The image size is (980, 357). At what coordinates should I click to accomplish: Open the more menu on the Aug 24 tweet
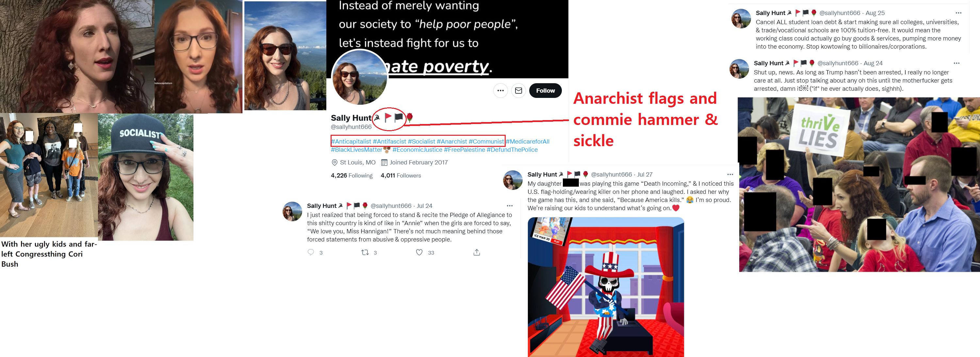click(x=956, y=63)
